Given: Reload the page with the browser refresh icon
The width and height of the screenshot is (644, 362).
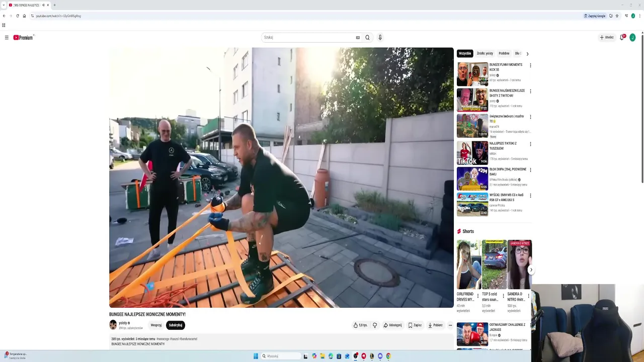Looking at the screenshot, I should pyautogui.click(x=18, y=16).
